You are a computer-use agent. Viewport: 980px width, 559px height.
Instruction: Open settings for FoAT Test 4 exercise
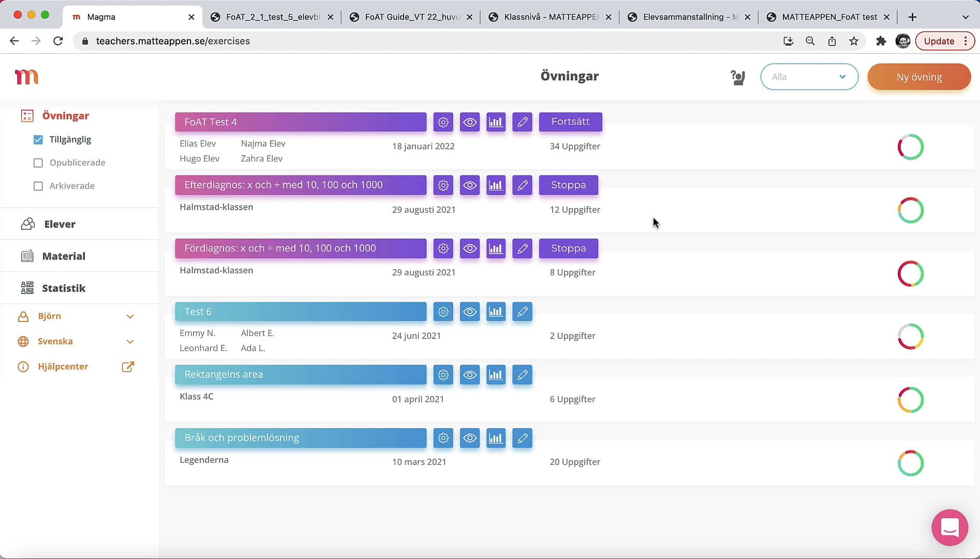[443, 122]
